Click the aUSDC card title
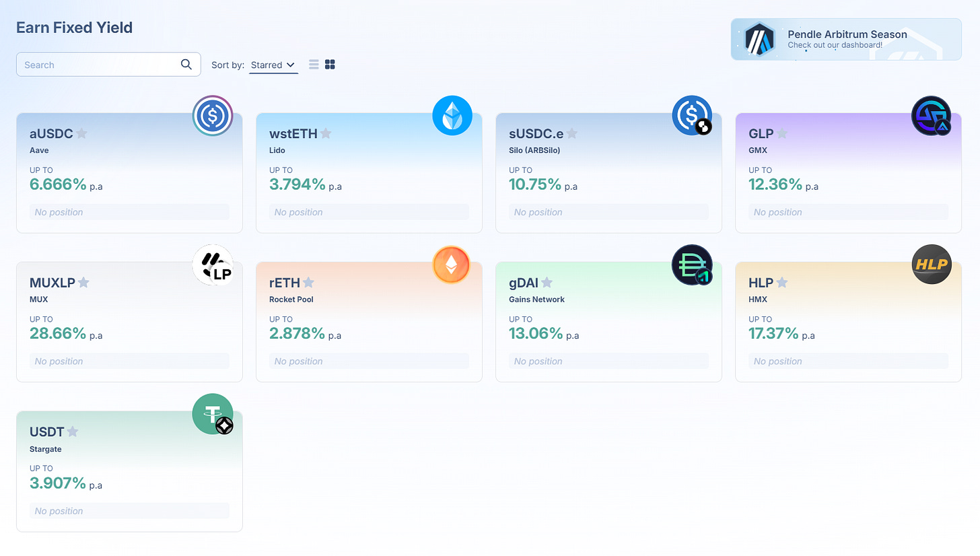This screenshot has height=556, width=980. pyautogui.click(x=51, y=133)
